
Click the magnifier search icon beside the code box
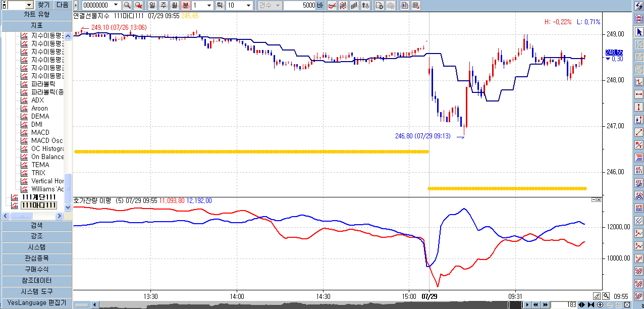127,6
